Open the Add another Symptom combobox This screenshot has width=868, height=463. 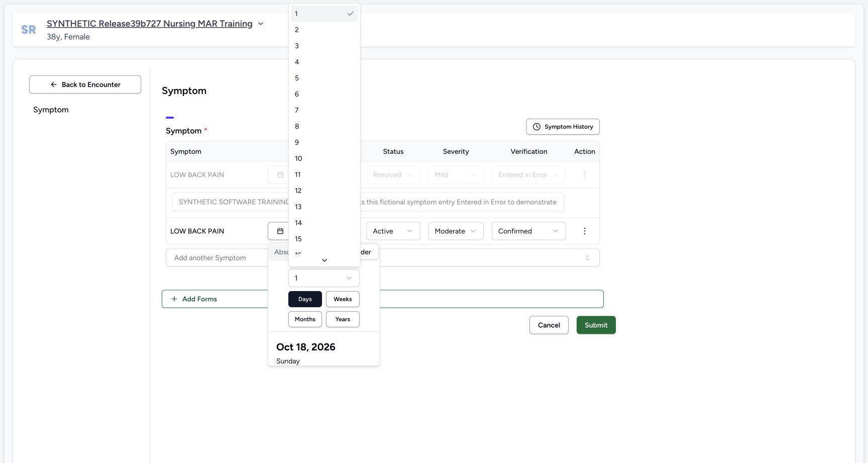[x=382, y=258]
